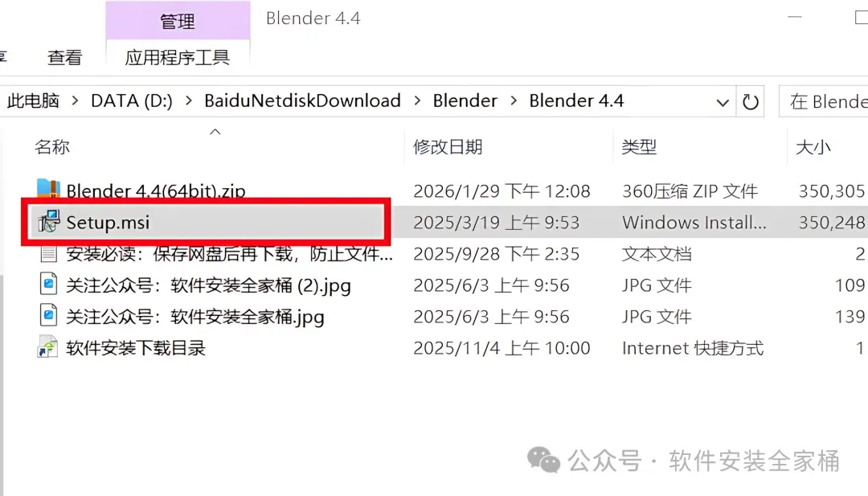Screen dimensions: 868x496
Task: Click the search box for Blender 4.4
Action: coord(824,101)
